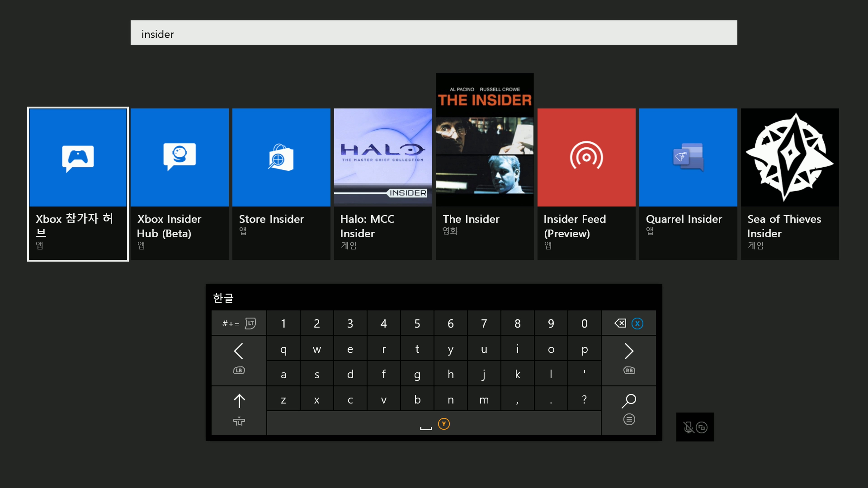868x488 pixels.
Task: Tap the 3 key
Action: [x=350, y=323]
